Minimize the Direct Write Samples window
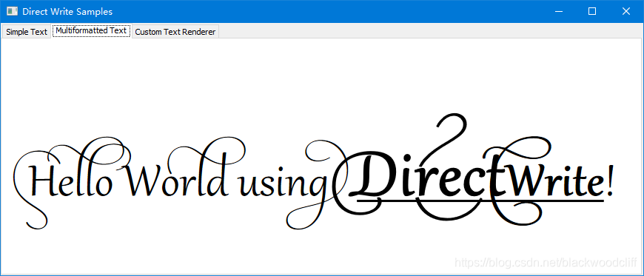The width and height of the screenshot is (644, 276). [x=559, y=12]
